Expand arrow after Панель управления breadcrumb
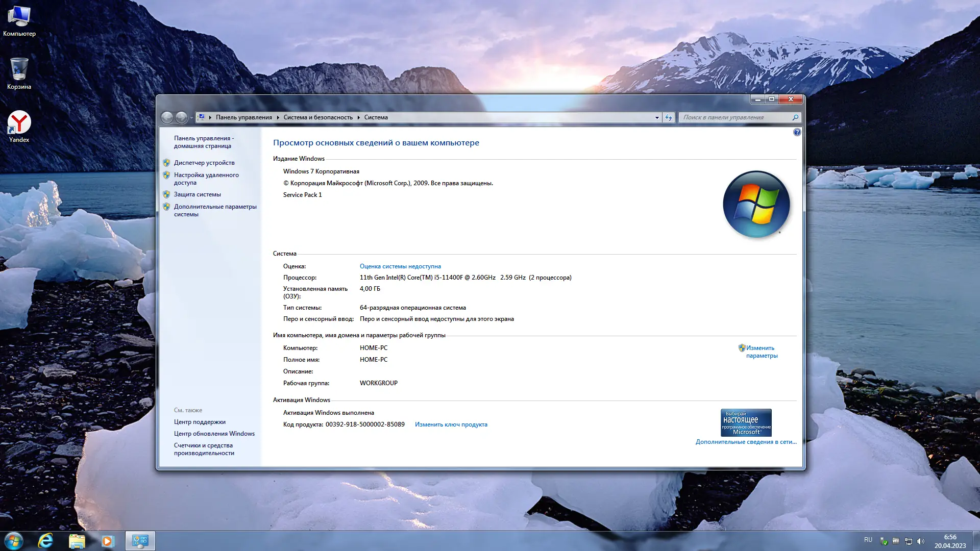Viewport: 980px width, 551px height. coord(278,117)
